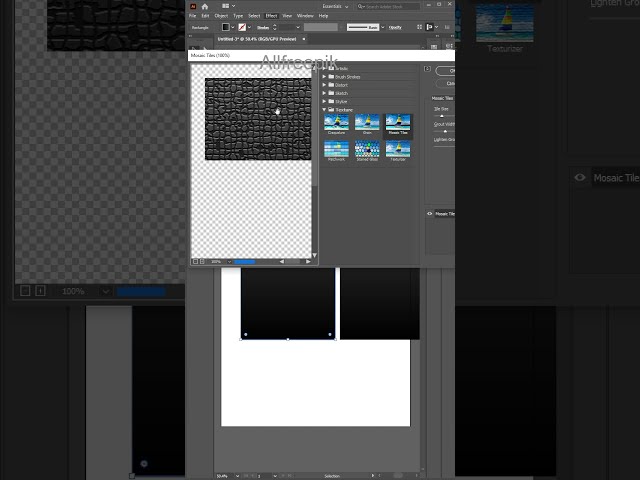This screenshot has height=480, width=640.
Task: Open the fill swatch dropdown arrow
Action: point(233,27)
